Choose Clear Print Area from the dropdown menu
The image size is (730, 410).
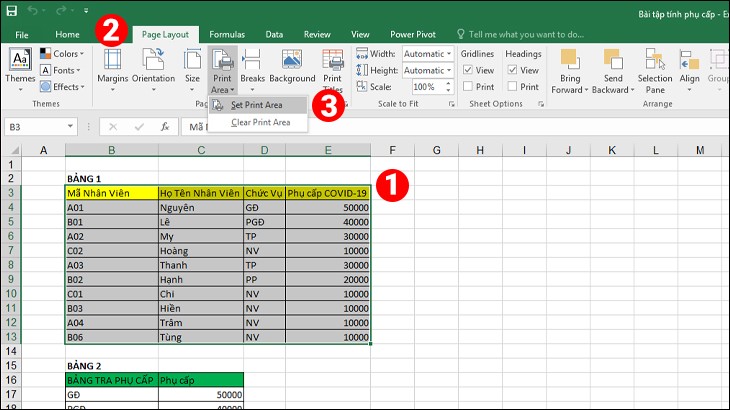(257, 122)
